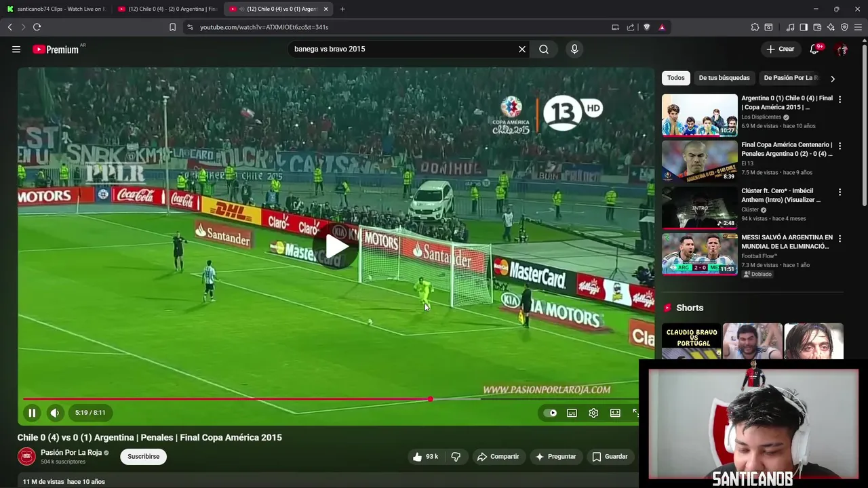
Task: Start voice search with microphone
Action: coord(574,49)
